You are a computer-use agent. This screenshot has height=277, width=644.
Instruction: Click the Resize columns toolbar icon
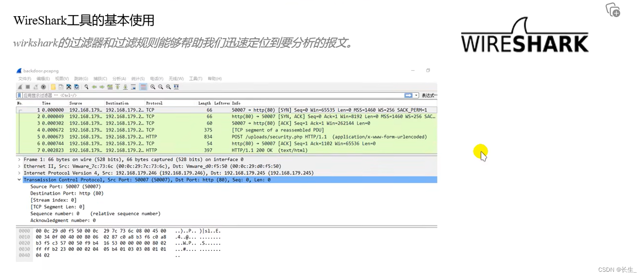176,87
